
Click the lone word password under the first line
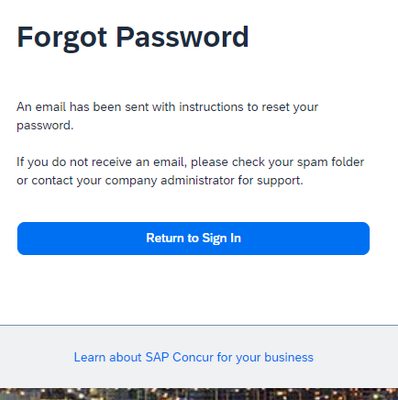45,126
